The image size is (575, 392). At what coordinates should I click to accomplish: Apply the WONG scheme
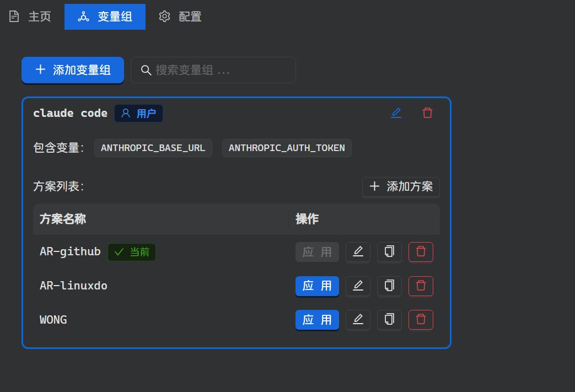click(x=317, y=320)
